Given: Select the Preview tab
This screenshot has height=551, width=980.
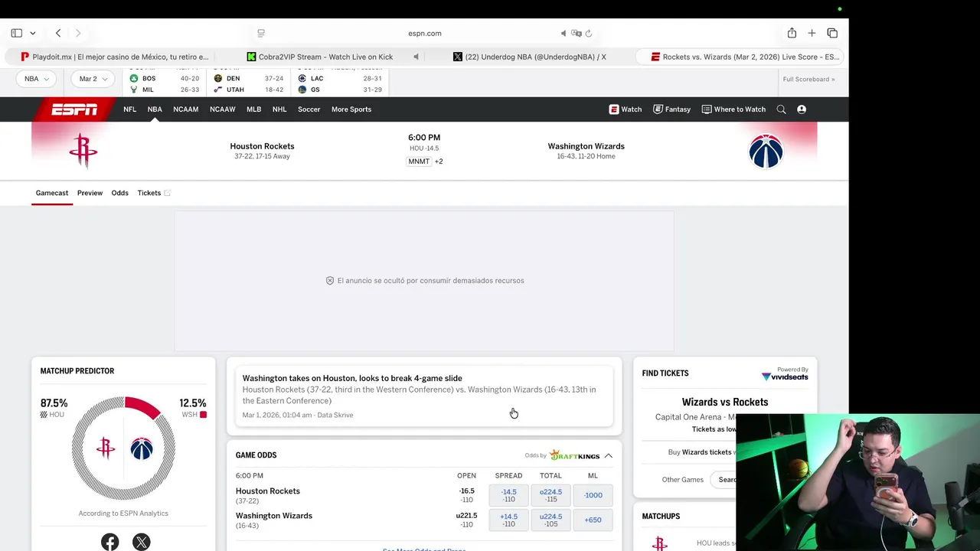Looking at the screenshot, I should (x=90, y=193).
